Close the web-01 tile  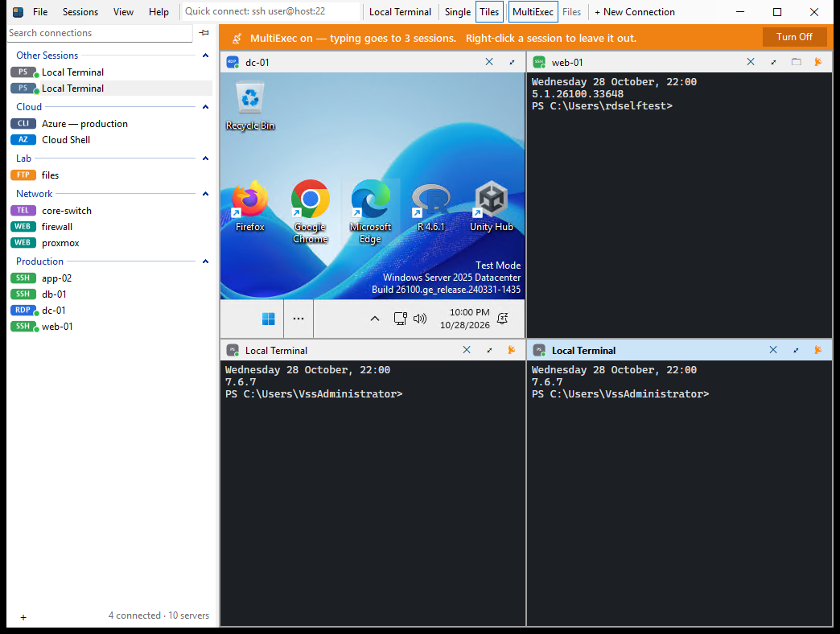click(x=751, y=62)
